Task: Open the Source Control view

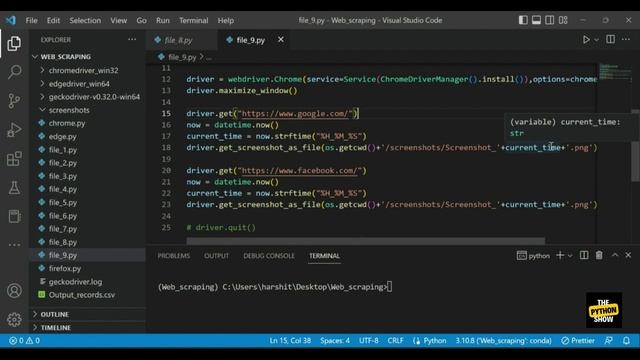Action: click(14, 101)
